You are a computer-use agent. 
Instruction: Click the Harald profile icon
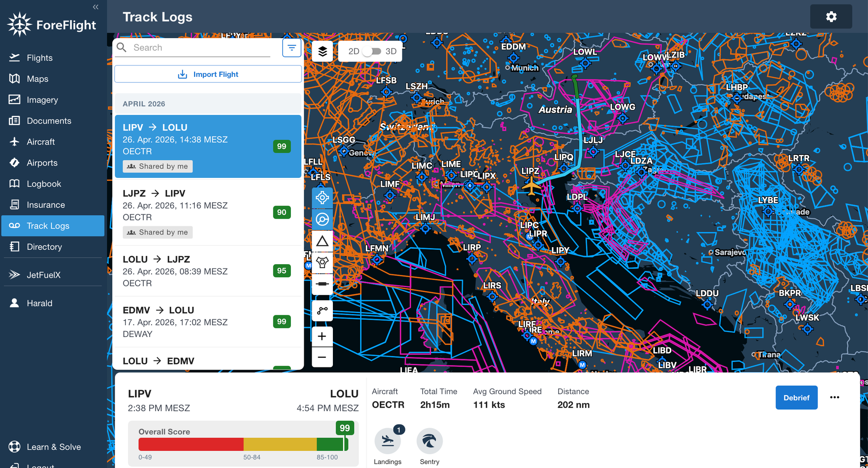pos(14,303)
